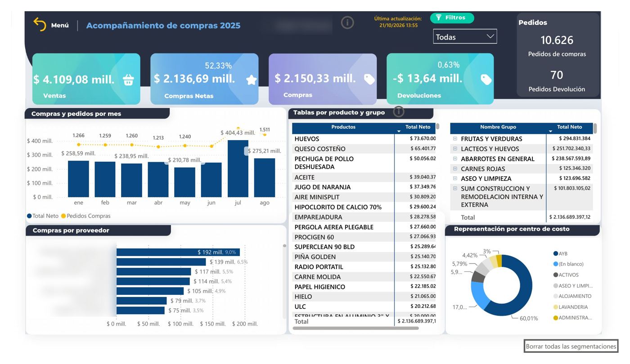Click the Nombre Grupo column header
Screen dimensions: 630x364
point(498,127)
